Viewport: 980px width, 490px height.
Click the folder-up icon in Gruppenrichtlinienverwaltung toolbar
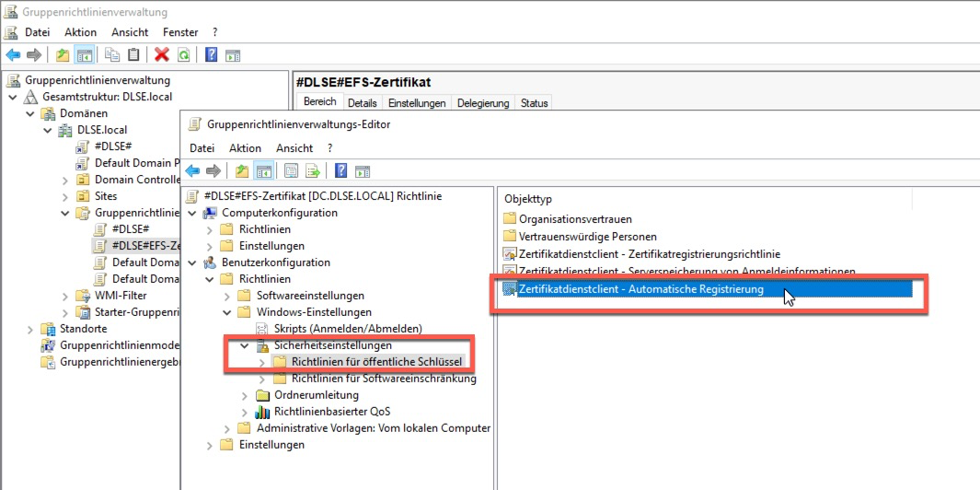(x=63, y=55)
